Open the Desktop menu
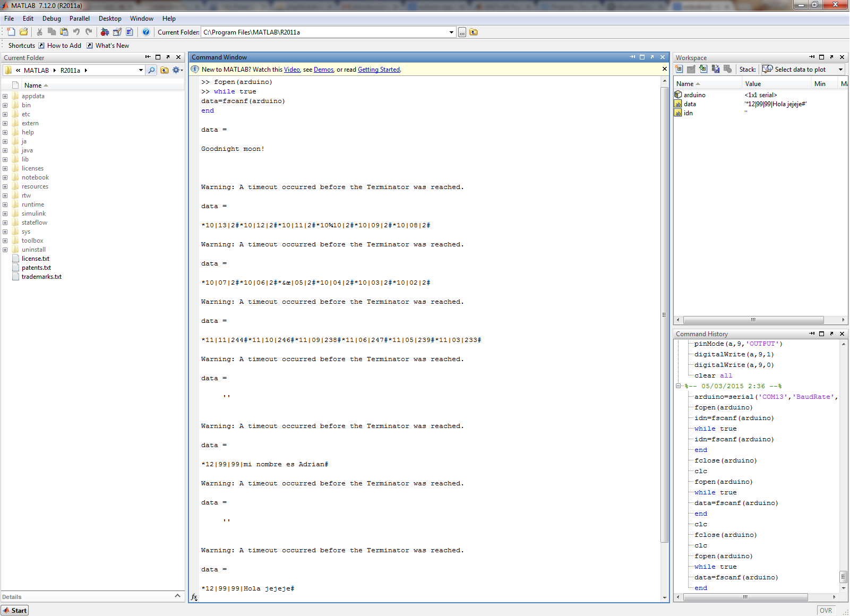 click(110, 19)
